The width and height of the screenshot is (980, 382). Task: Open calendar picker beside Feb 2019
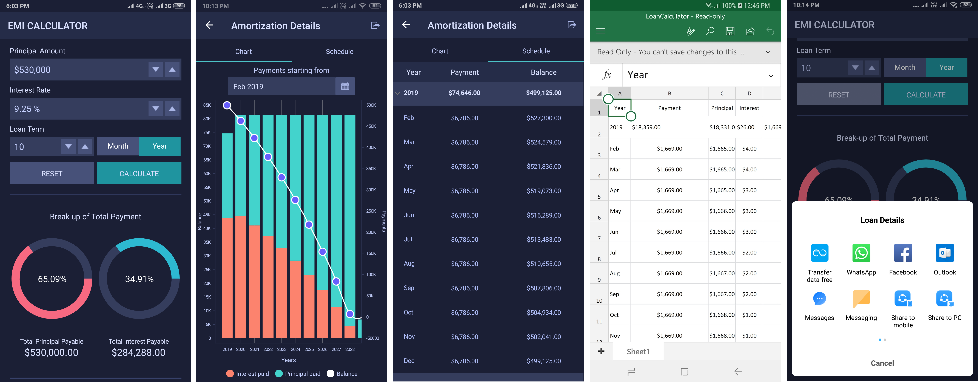tap(345, 87)
